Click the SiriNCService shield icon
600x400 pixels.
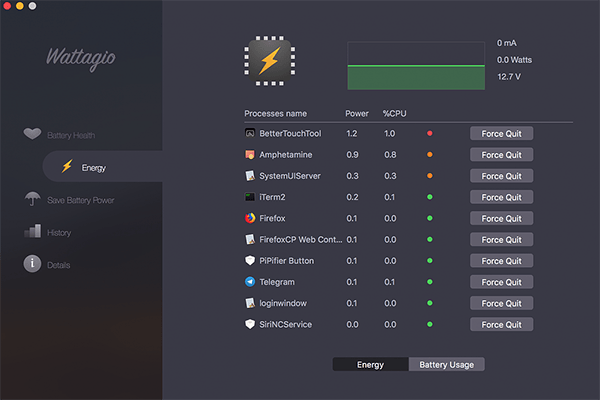coord(250,324)
